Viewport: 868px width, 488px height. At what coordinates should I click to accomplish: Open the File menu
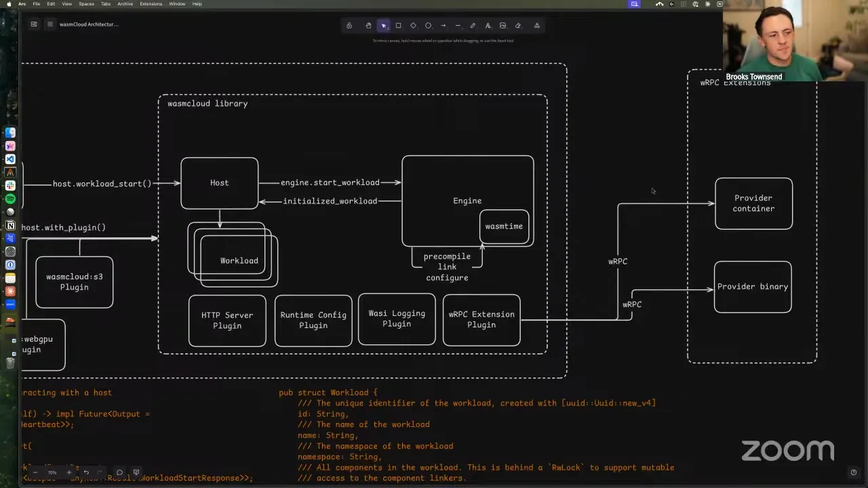[37, 4]
